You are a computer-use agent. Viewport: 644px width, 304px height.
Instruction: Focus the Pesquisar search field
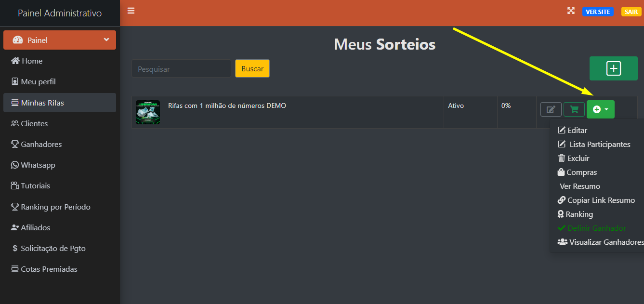coord(182,68)
